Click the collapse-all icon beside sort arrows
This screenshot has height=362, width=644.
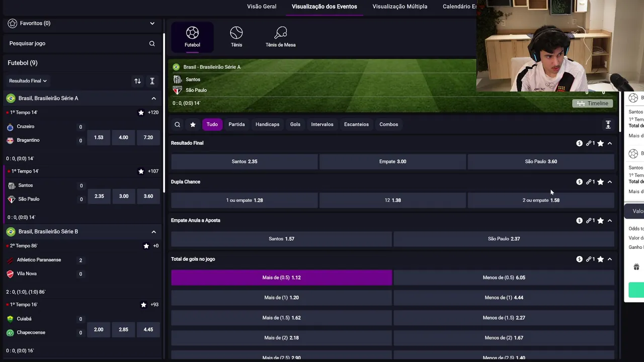click(x=152, y=81)
